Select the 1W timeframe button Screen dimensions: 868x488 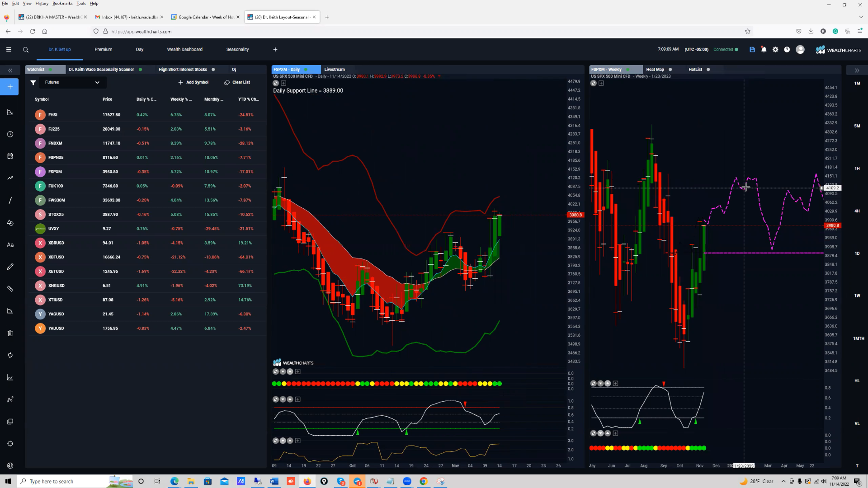pos(857,296)
